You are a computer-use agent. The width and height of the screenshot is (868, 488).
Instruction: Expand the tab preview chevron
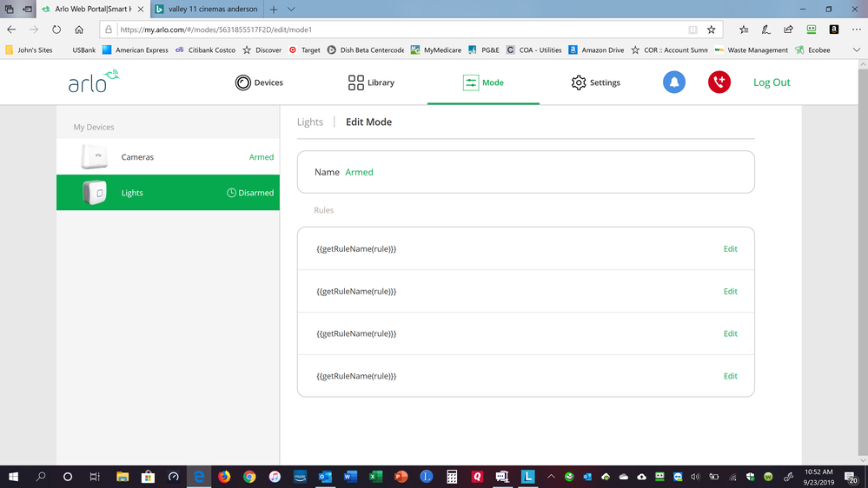(291, 9)
